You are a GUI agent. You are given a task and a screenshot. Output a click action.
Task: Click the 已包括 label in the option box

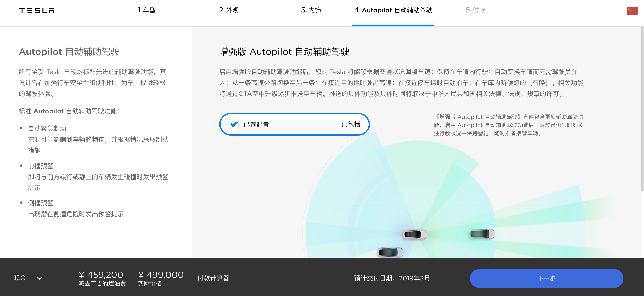pyautogui.click(x=351, y=124)
